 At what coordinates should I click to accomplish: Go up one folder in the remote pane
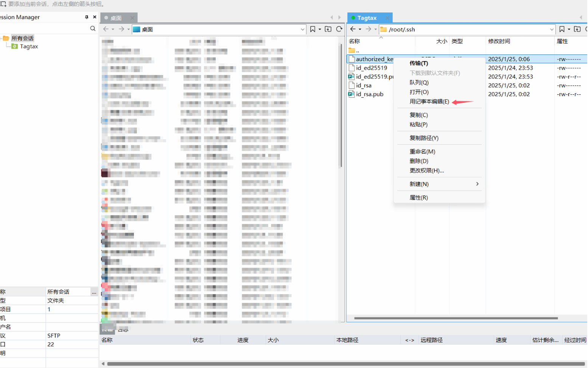click(577, 29)
